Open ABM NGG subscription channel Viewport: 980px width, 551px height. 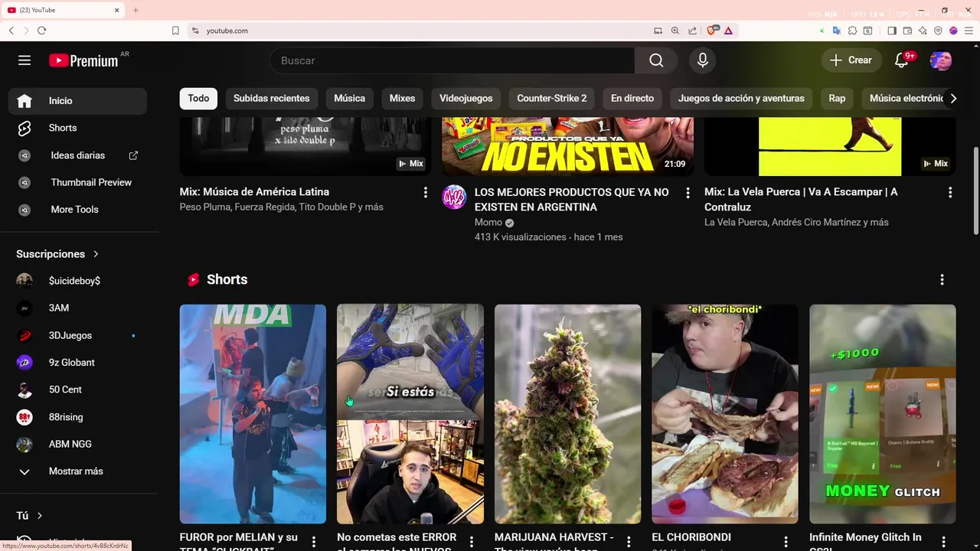click(x=77, y=444)
